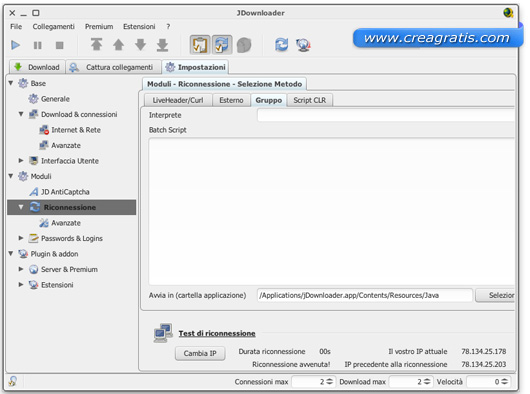Toggle the clipboard monitoring icon
Screen dimensions: 530x394
coord(200,45)
